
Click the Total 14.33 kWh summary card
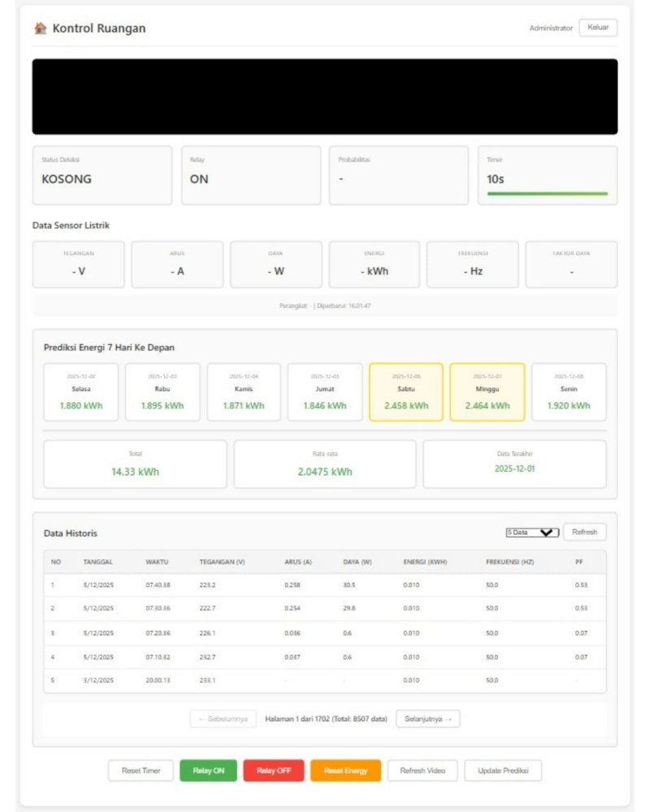point(135,464)
